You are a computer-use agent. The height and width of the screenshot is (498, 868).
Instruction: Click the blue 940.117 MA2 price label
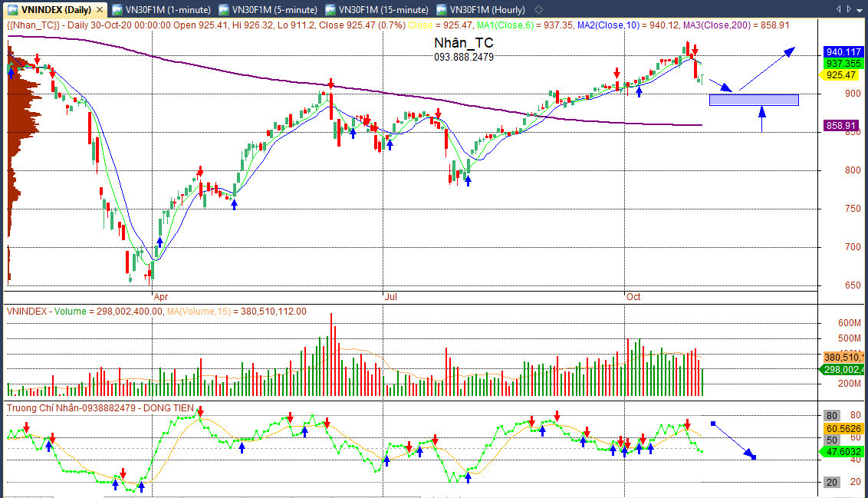pyautogui.click(x=843, y=52)
